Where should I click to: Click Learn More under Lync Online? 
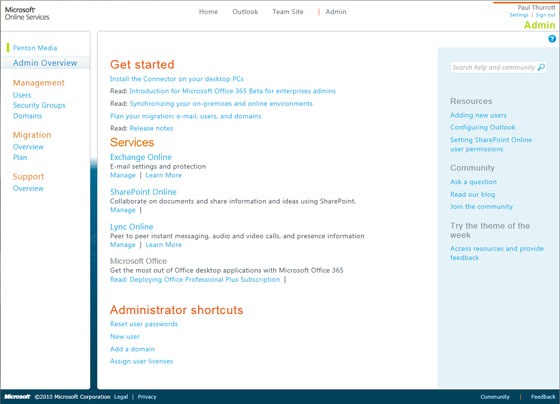click(x=164, y=245)
